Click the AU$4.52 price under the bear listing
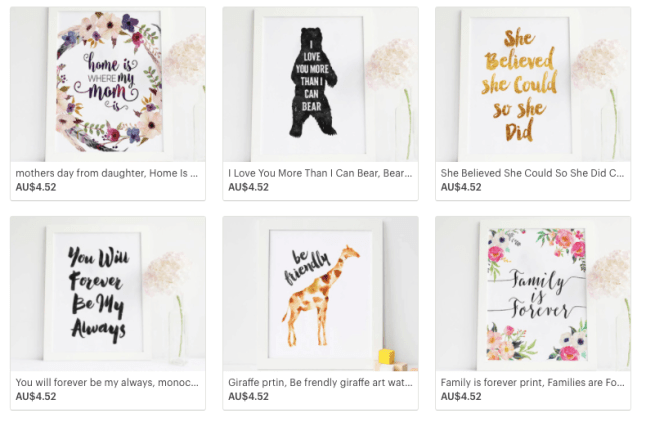The image size is (655, 422). pos(249,187)
